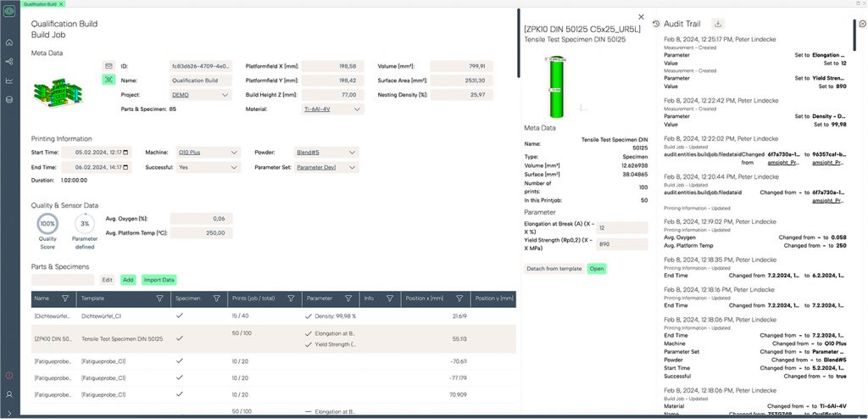Filter the Name column
The height and width of the screenshot is (419, 868).
coord(65,299)
